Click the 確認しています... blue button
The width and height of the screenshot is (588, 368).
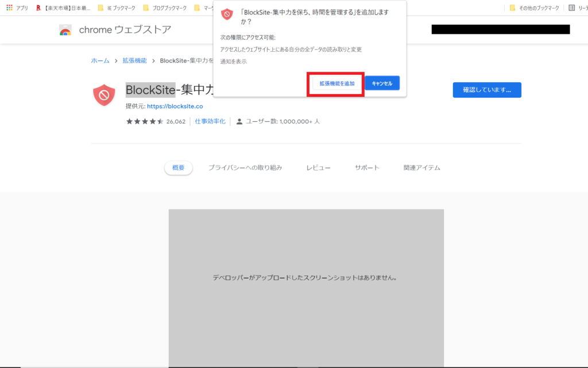point(487,90)
